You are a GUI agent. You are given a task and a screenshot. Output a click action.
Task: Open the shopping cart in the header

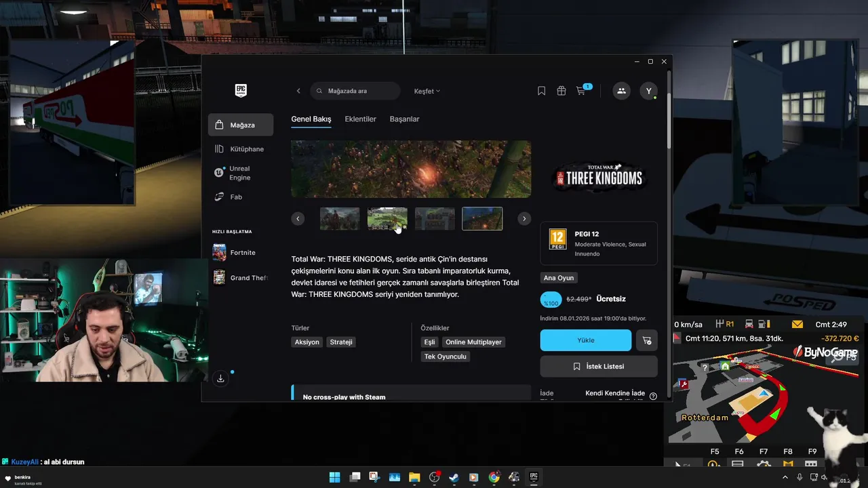[581, 91]
